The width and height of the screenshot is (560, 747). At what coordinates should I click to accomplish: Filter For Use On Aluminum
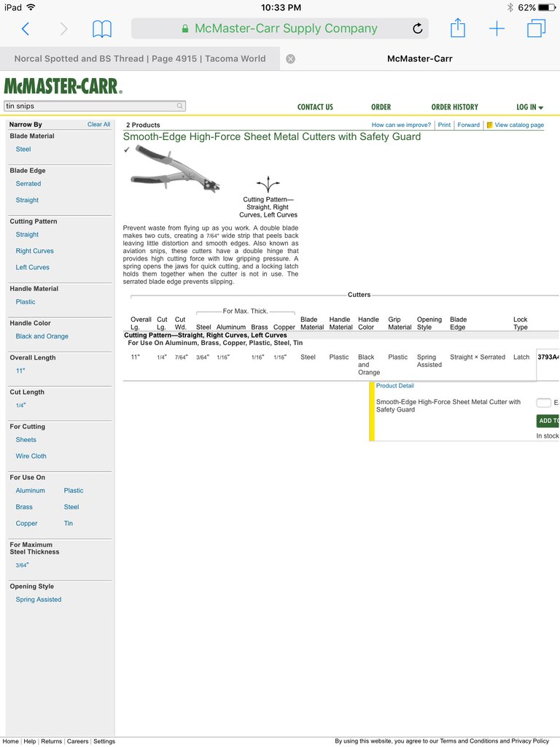[31, 490]
